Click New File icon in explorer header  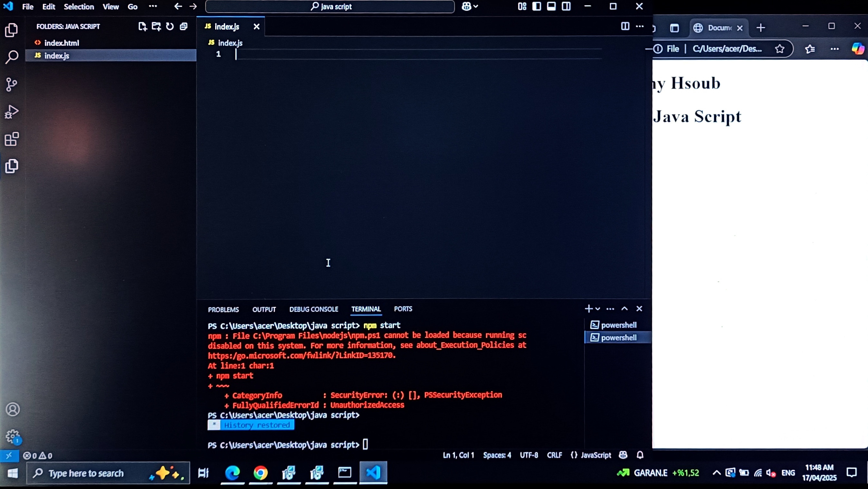143,26
